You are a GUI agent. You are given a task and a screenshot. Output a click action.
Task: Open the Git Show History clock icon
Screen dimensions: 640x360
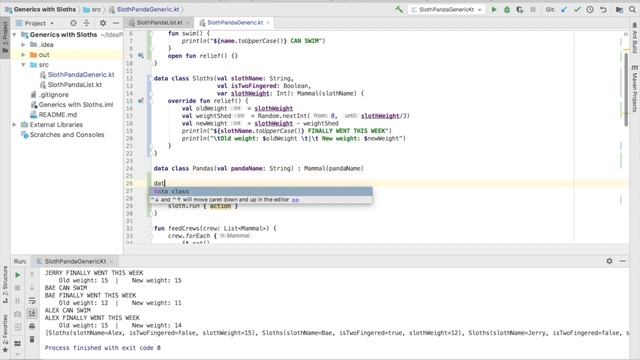(x=590, y=9)
